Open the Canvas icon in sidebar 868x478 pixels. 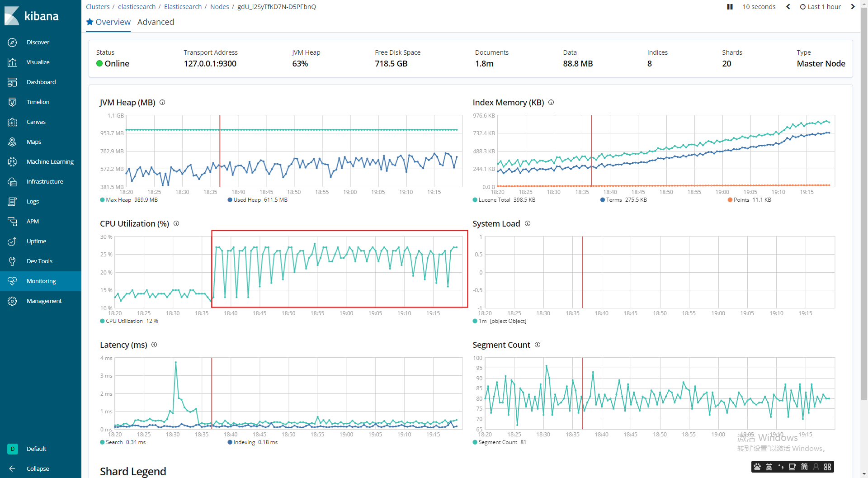coord(12,122)
